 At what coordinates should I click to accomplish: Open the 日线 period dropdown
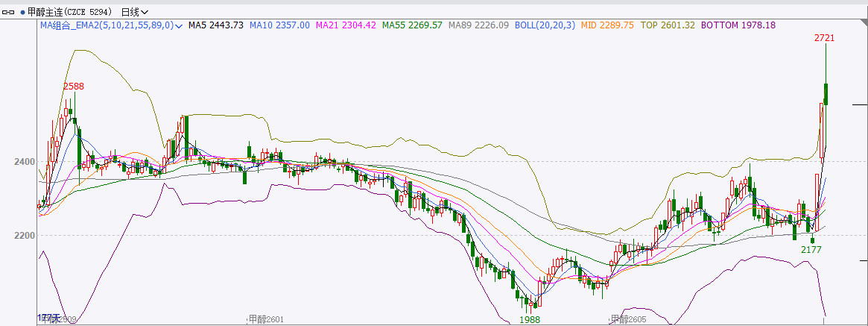click(134, 12)
